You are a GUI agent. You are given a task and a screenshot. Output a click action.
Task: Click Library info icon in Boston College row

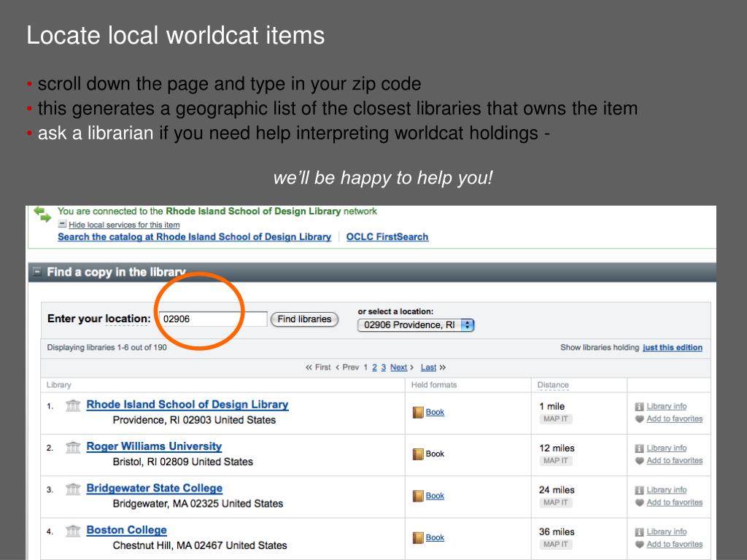coord(639,532)
